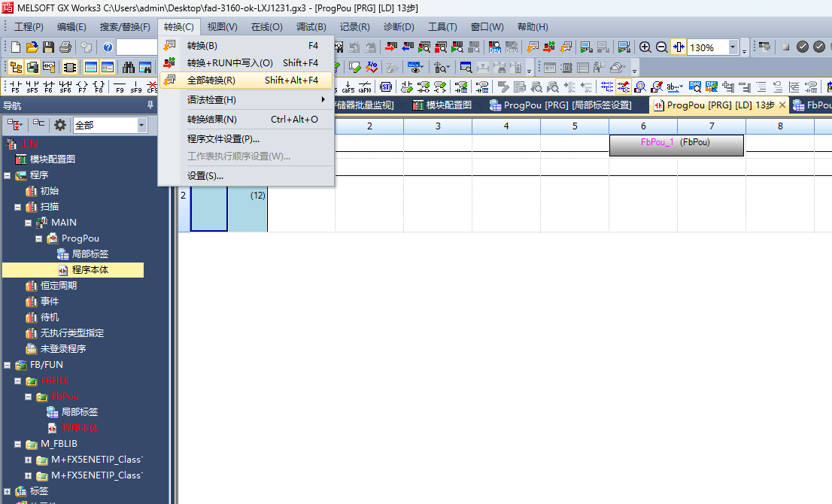
Task: Open help via blue question mark icon
Action: click(108, 47)
